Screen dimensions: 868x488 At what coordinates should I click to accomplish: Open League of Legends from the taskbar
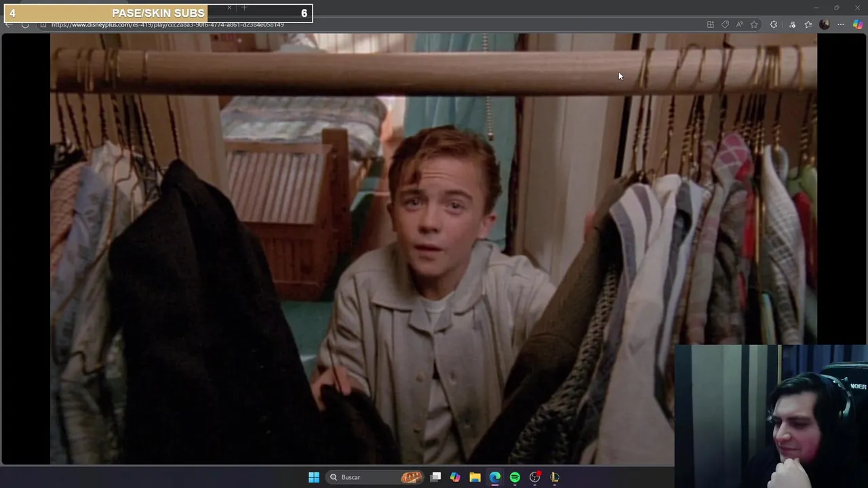555,477
